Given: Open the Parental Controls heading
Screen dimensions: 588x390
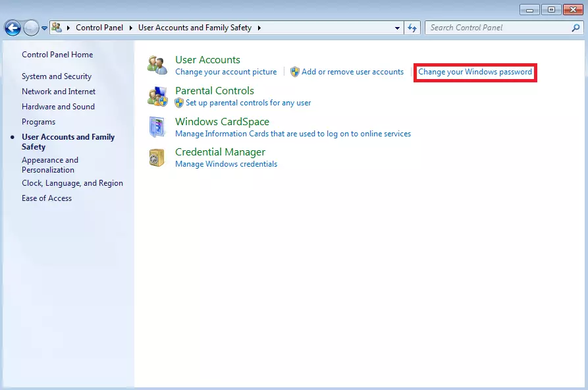Looking at the screenshot, I should click(x=215, y=90).
